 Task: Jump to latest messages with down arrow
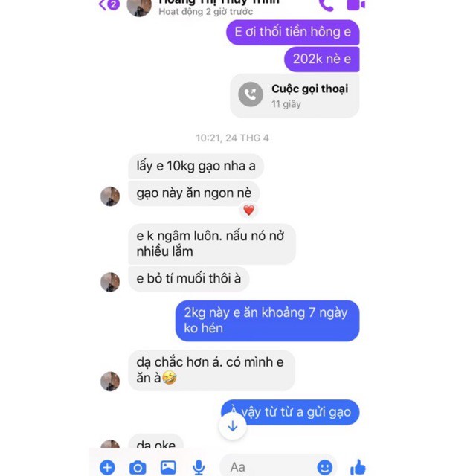click(233, 426)
